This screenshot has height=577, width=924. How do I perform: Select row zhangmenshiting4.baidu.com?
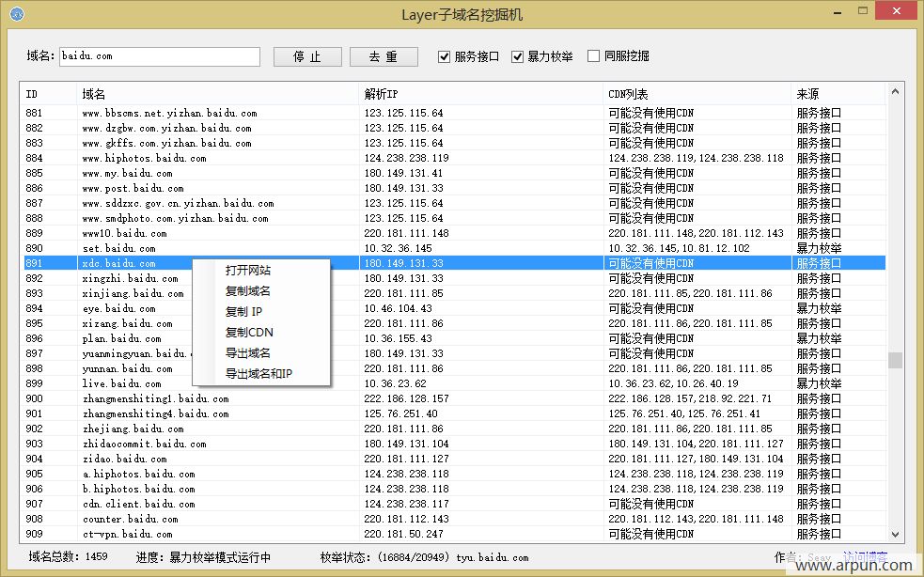(x=454, y=413)
